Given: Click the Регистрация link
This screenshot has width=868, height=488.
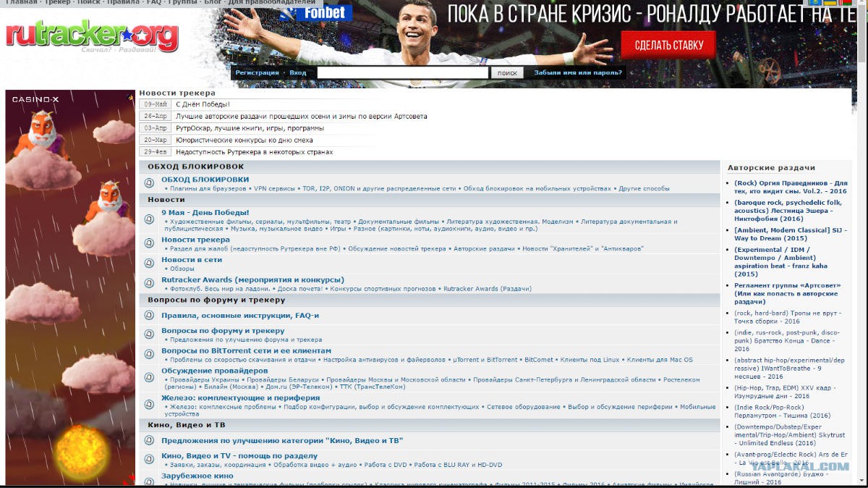Looking at the screenshot, I should click(x=257, y=72).
